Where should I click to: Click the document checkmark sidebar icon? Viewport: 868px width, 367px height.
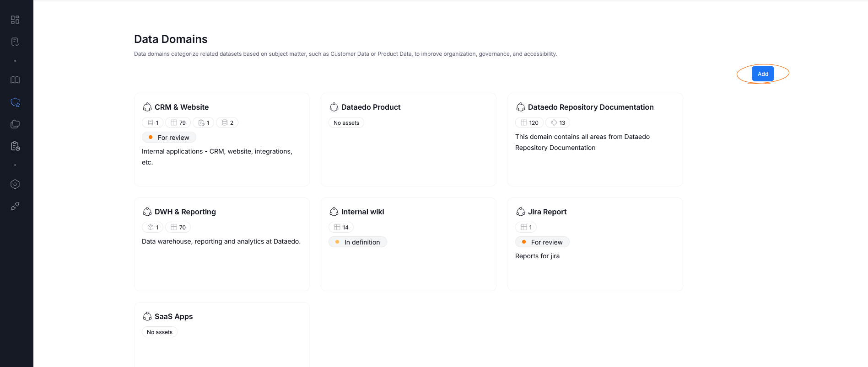pyautogui.click(x=15, y=42)
